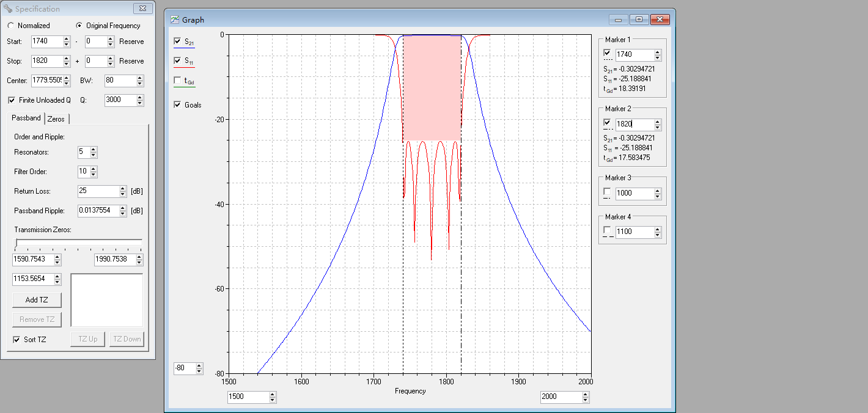This screenshot has height=413, width=868.
Task: Toggle the Sort TZ checkbox
Action: click(x=17, y=340)
